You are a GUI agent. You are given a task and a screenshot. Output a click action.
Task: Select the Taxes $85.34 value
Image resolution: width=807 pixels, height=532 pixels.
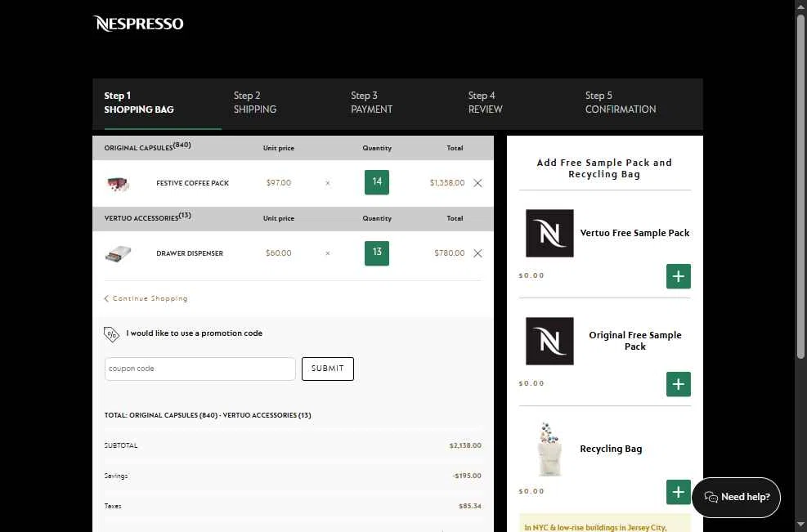pyautogui.click(x=470, y=507)
